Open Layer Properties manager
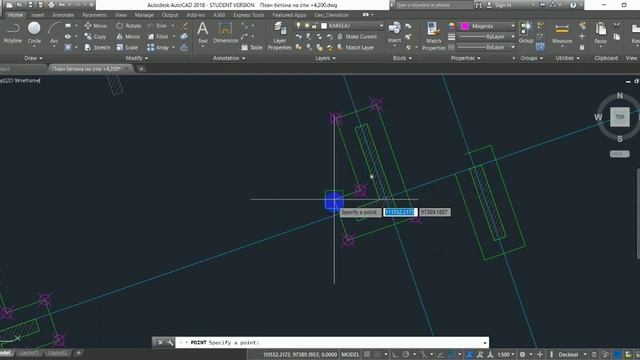The height and width of the screenshot is (360, 640). tap(280, 36)
